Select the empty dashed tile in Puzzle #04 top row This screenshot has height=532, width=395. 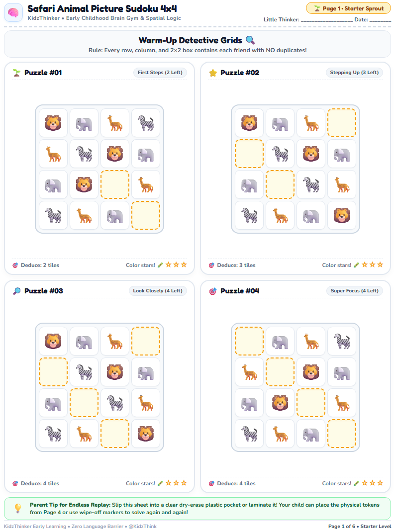(x=249, y=341)
